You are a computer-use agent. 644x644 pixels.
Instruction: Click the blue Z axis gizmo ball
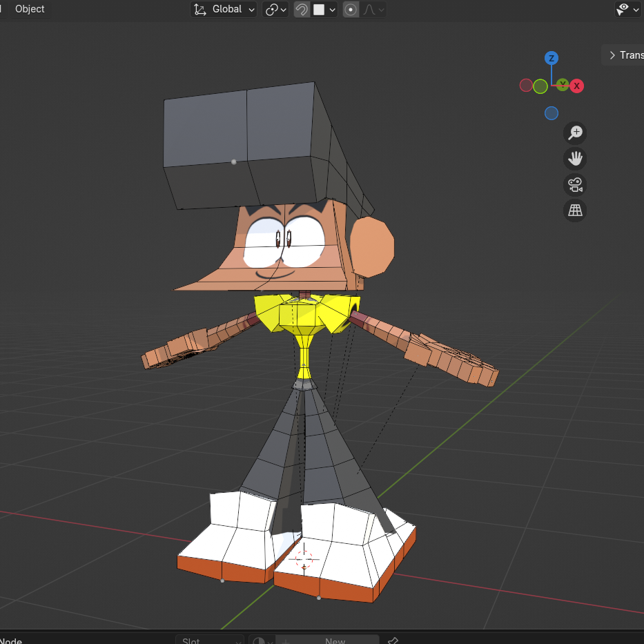[552, 58]
